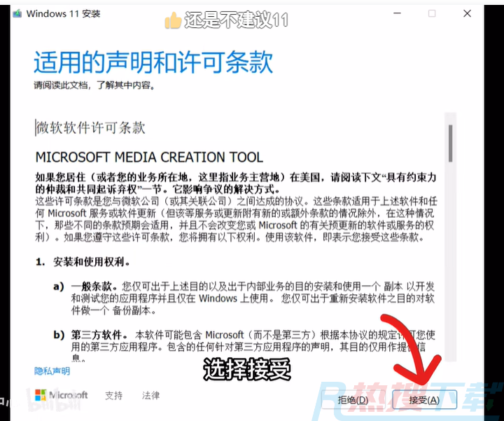Open the 法律 legal link
The width and height of the screenshot is (504, 421).
pyautogui.click(x=150, y=395)
